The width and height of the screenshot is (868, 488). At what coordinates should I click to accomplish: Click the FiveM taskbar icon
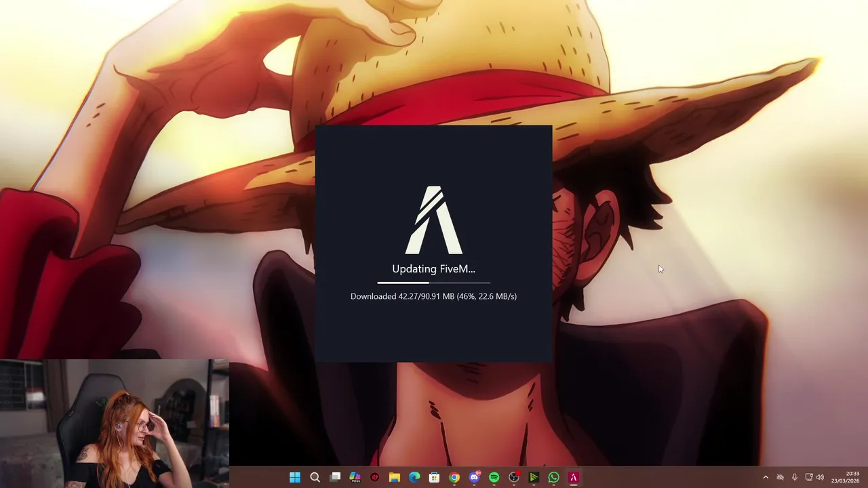574,477
